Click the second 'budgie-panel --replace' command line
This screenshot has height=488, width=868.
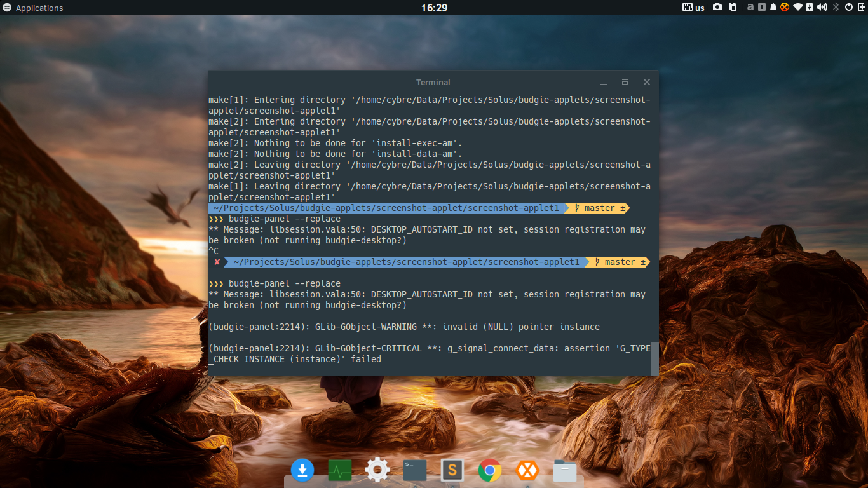click(x=275, y=283)
